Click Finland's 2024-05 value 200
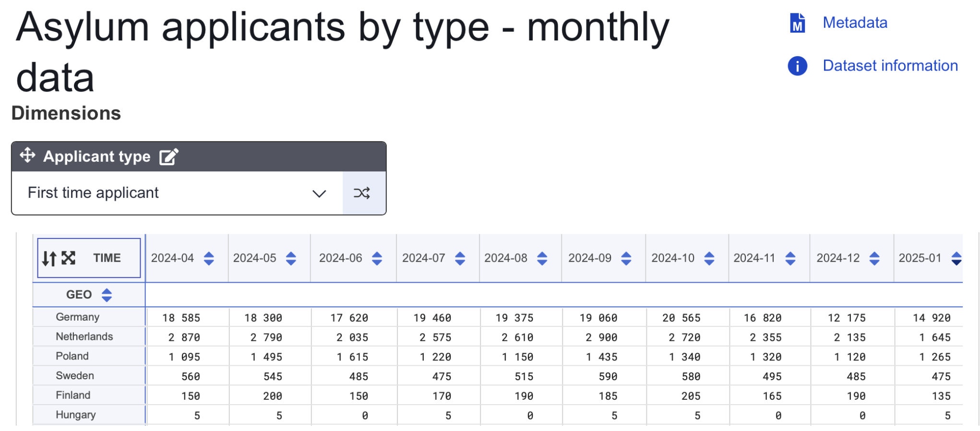980x431 pixels. click(x=273, y=396)
